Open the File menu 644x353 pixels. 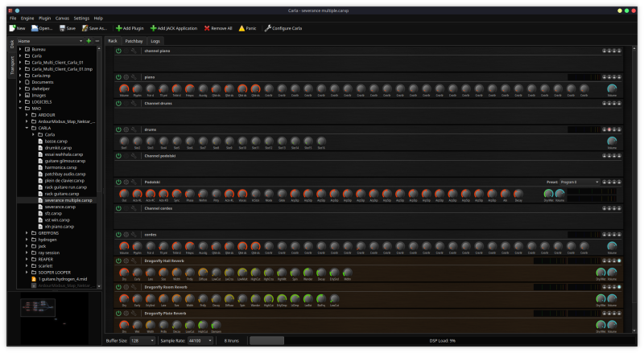[13, 18]
